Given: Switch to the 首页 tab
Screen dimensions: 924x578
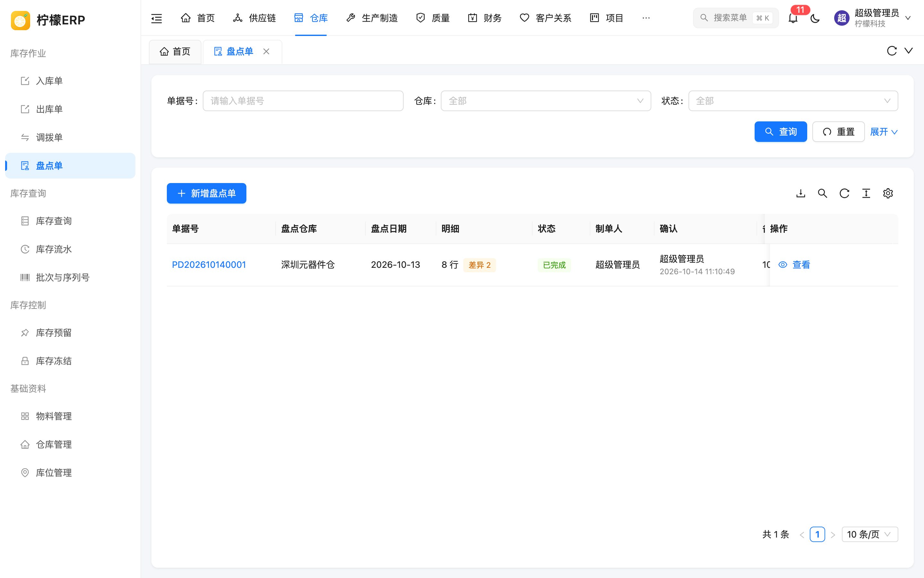Looking at the screenshot, I should [x=175, y=51].
